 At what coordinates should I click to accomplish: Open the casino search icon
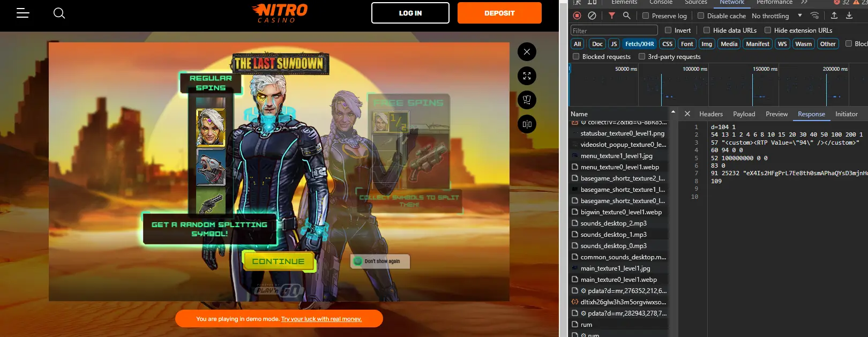point(59,13)
